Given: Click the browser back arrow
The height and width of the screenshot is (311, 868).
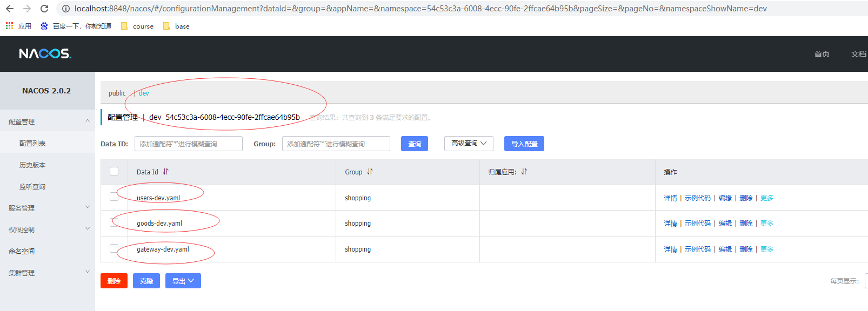Looking at the screenshot, I should (10, 9).
